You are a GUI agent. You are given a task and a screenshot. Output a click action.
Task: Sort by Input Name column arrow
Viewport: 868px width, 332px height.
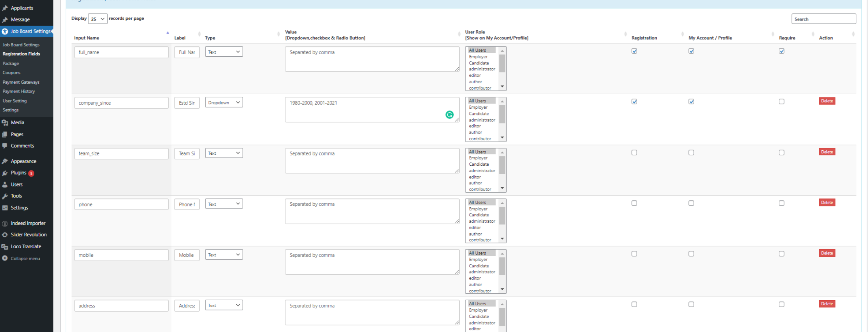(168, 33)
